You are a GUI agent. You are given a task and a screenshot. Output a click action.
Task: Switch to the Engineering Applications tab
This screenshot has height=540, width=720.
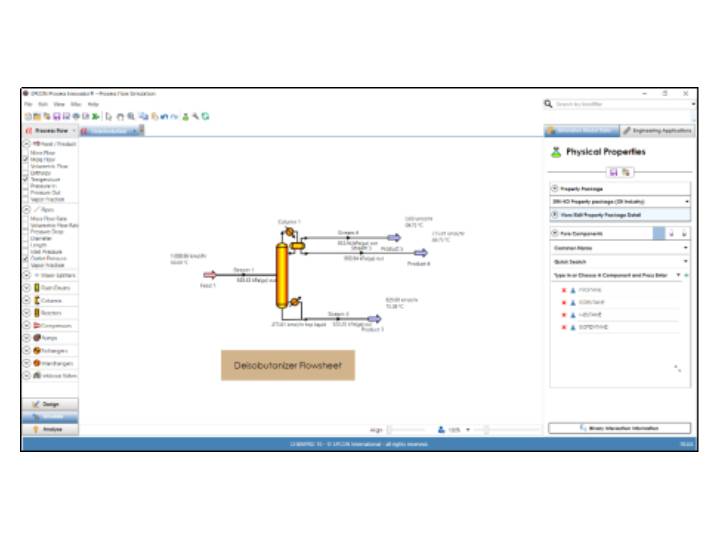(x=658, y=131)
